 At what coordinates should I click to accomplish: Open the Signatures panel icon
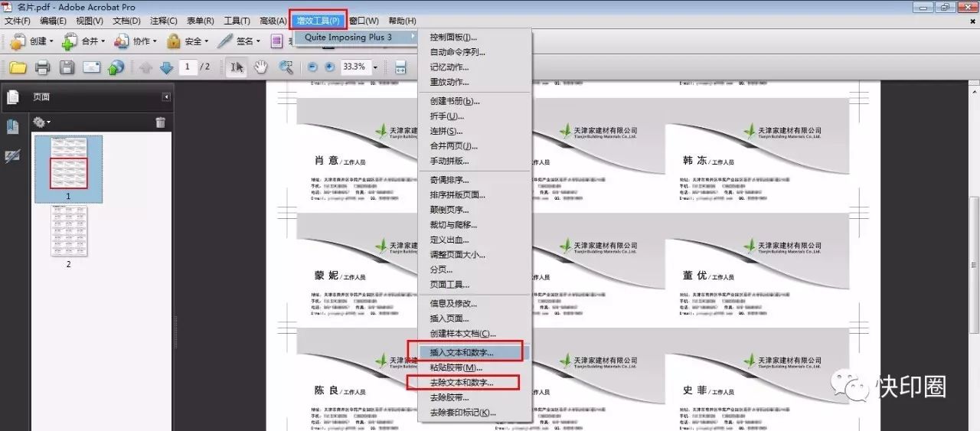pos(12,155)
